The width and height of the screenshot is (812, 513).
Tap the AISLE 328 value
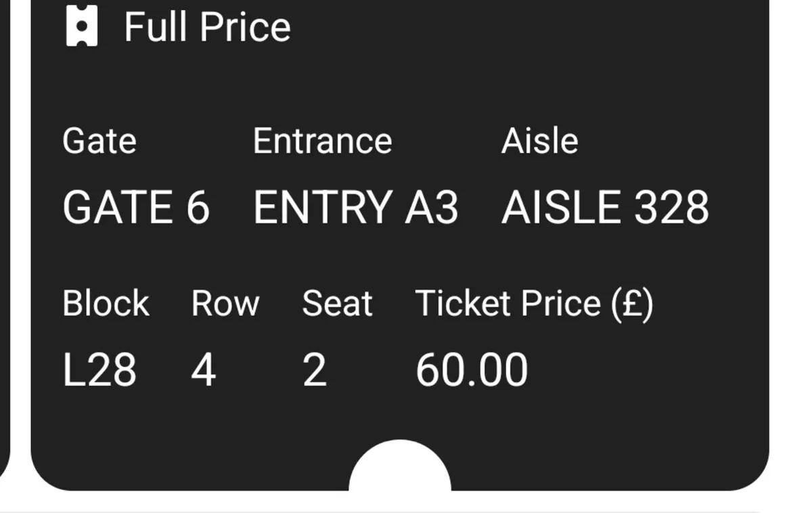pyautogui.click(x=605, y=207)
